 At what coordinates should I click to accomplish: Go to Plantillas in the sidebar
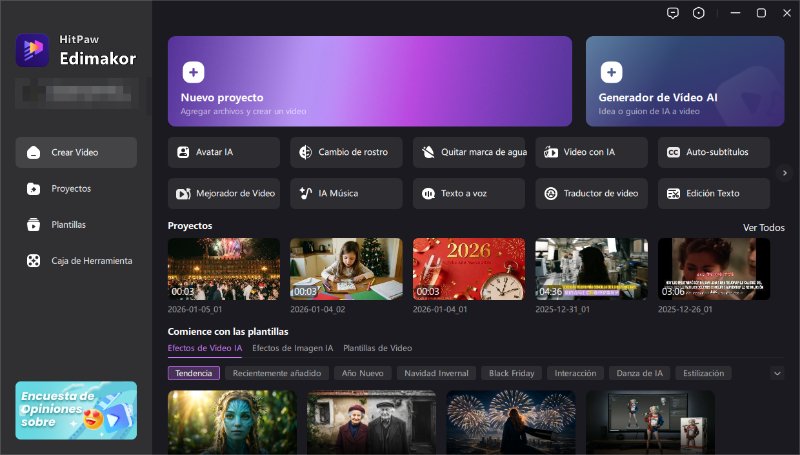tap(68, 224)
